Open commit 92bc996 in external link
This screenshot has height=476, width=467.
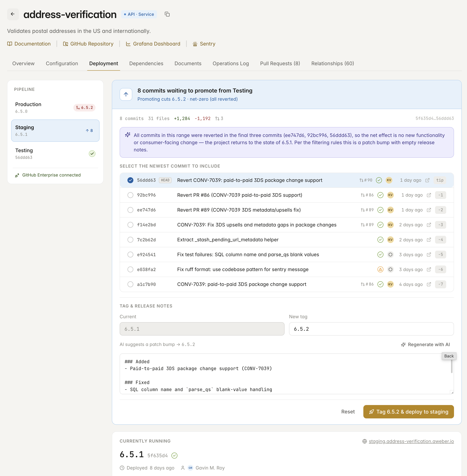coord(429,195)
